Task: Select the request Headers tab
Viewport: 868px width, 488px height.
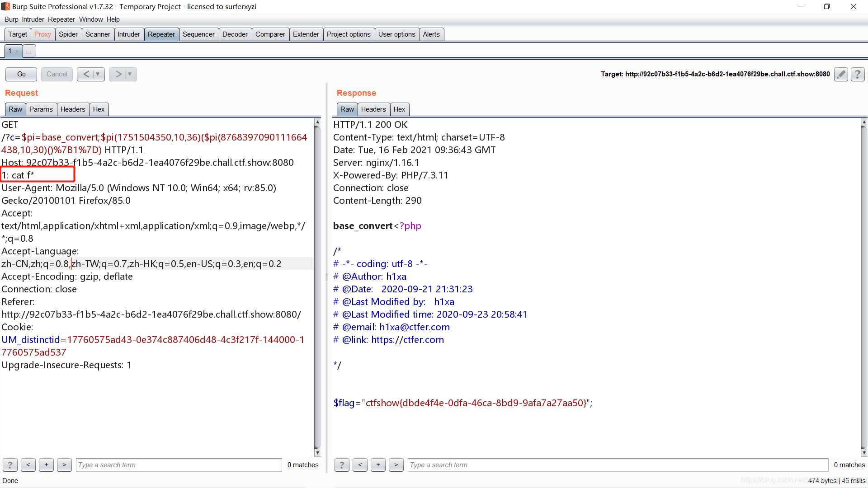Action: point(73,109)
